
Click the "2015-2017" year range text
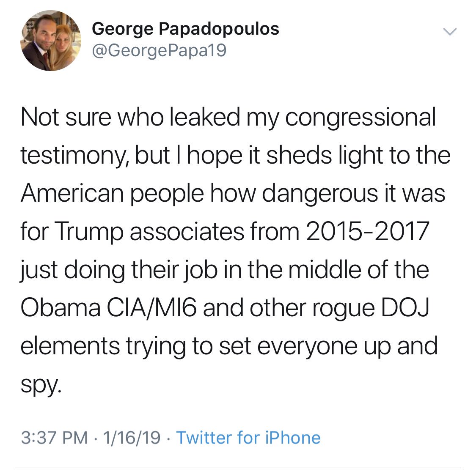tap(367, 231)
